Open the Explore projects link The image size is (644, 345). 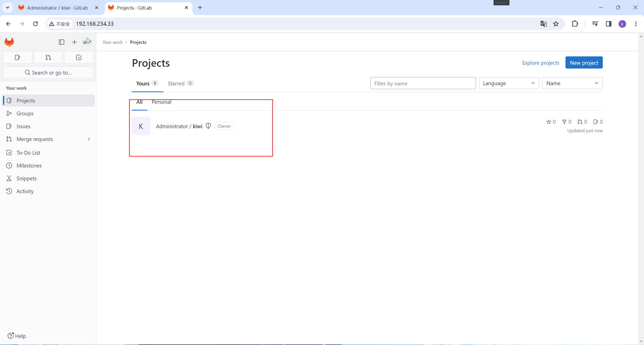tap(541, 63)
